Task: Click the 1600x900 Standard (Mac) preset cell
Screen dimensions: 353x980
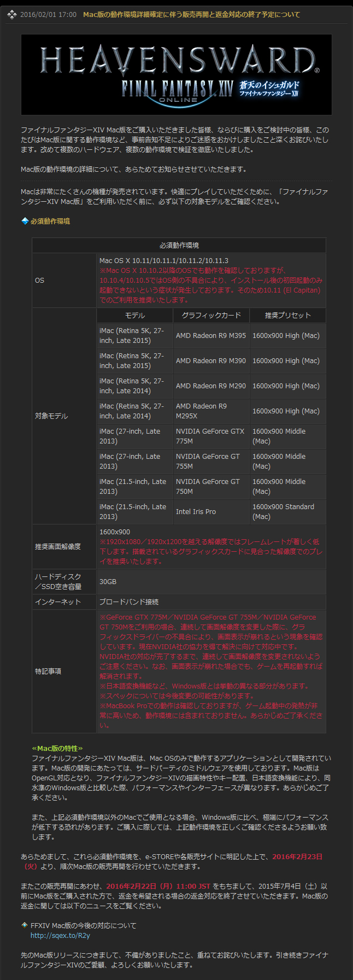Action: (283, 512)
